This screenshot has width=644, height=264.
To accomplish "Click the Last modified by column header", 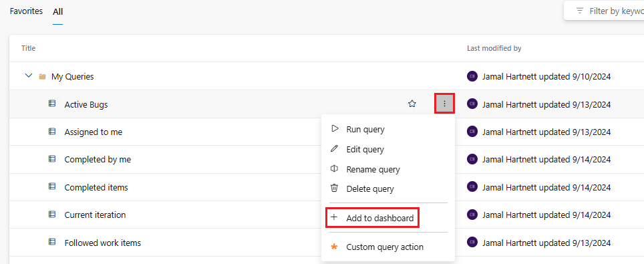I will coord(494,48).
